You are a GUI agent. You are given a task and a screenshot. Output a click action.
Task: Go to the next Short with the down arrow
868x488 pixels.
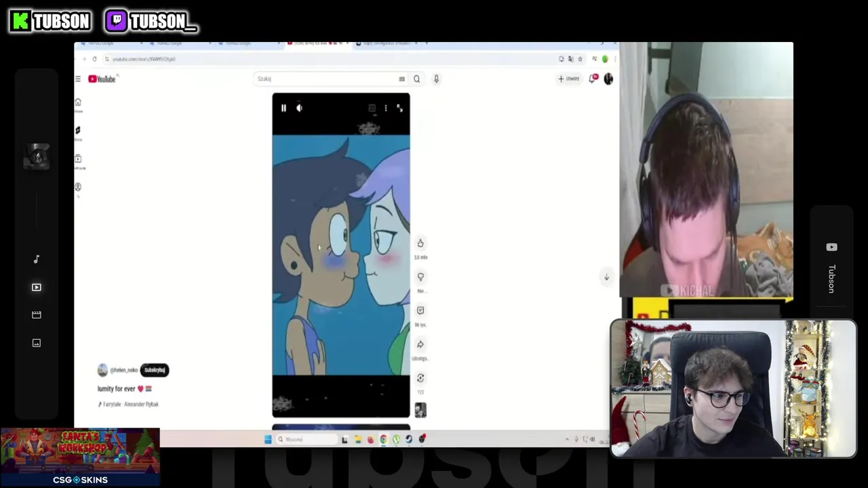[x=606, y=277]
